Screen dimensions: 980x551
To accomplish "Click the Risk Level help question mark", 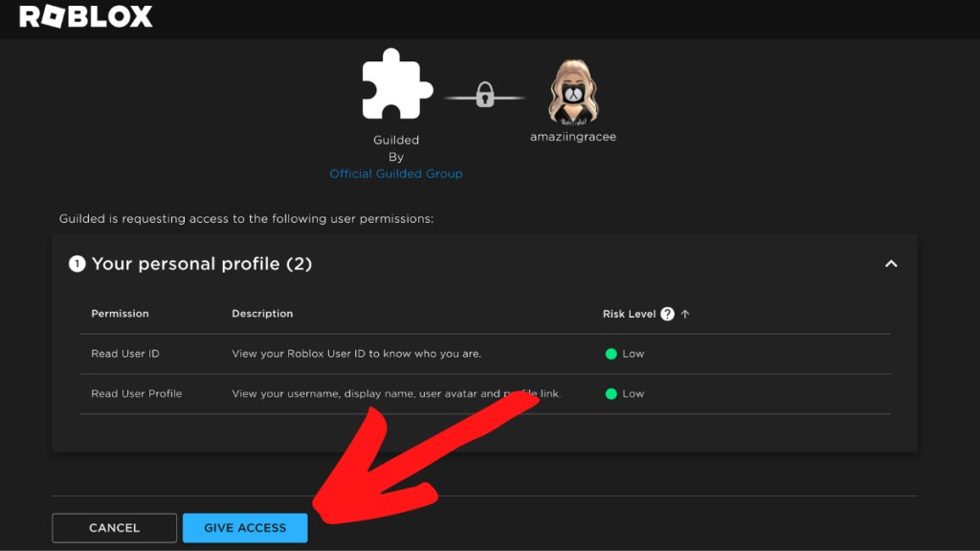I will 667,314.
